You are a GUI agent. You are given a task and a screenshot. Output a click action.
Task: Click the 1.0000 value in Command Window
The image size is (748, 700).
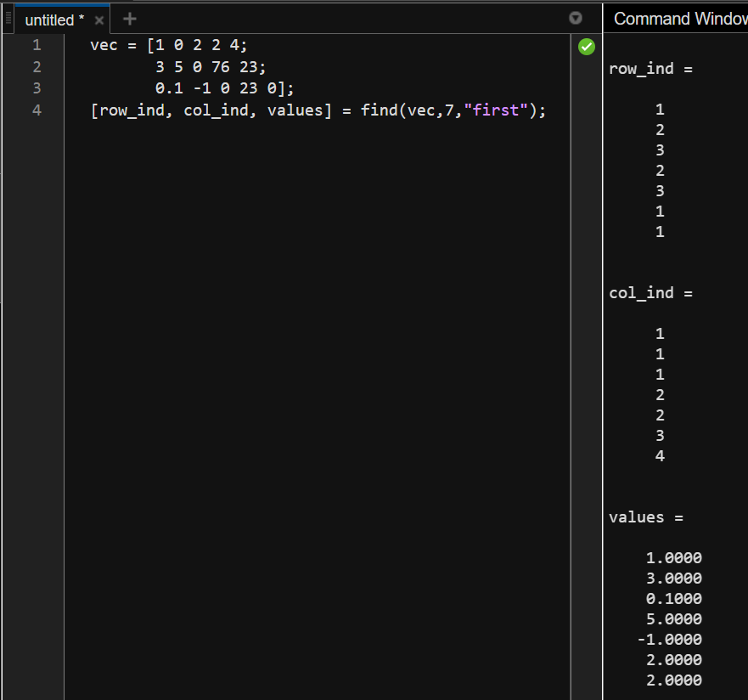point(673,558)
